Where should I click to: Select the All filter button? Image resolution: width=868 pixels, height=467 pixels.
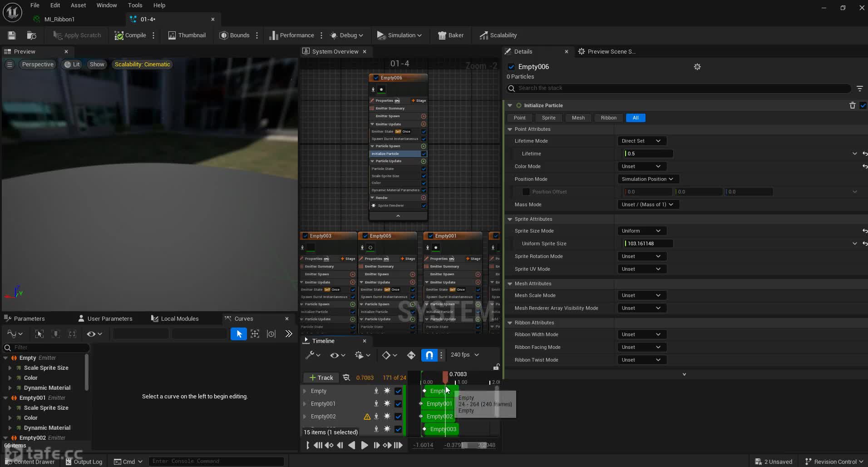click(636, 118)
